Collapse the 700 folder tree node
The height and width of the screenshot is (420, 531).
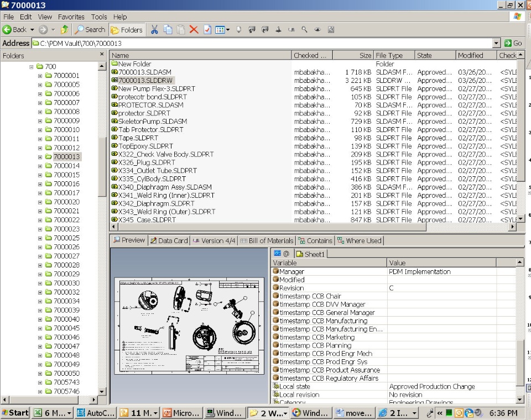(x=32, y=67)
